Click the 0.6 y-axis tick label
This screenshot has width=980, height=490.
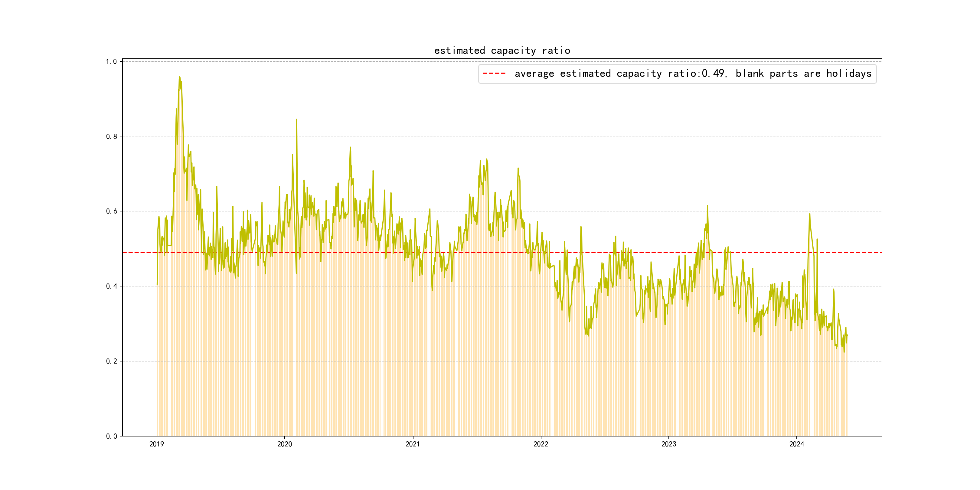point(111,211)
